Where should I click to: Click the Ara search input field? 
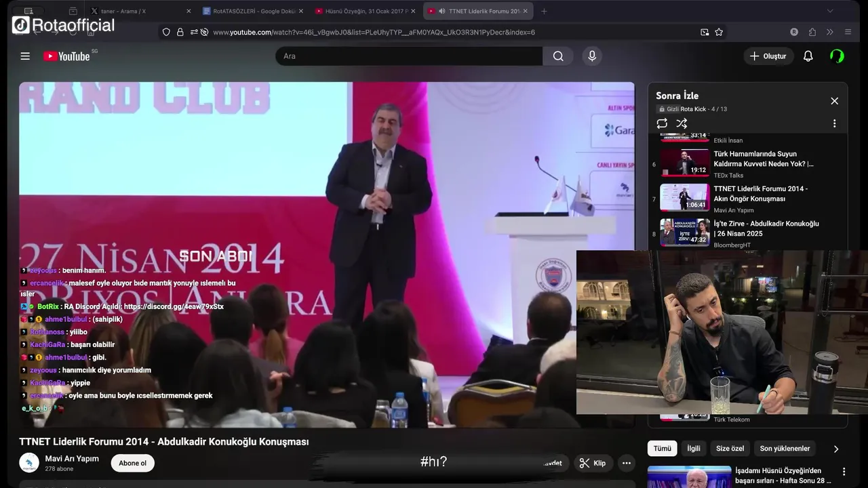409,56
